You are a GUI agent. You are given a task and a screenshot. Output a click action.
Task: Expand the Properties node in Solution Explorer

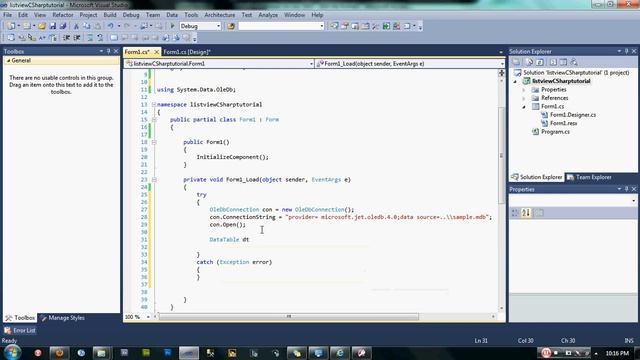pos(524,89)
